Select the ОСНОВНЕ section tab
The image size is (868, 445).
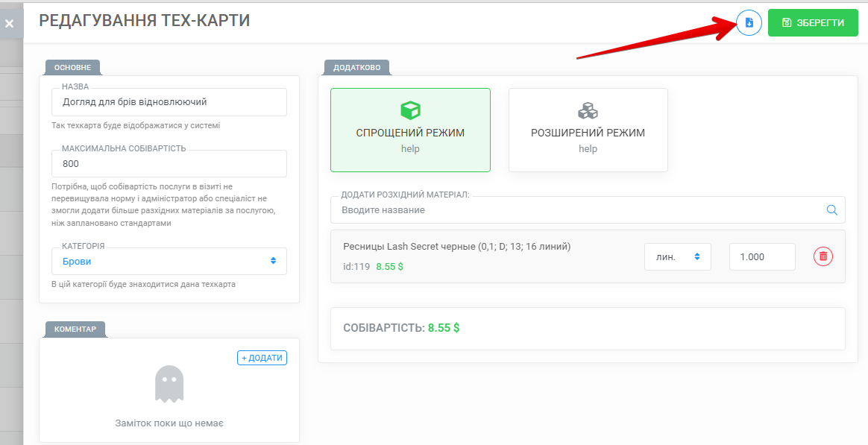tap(72, 67)
